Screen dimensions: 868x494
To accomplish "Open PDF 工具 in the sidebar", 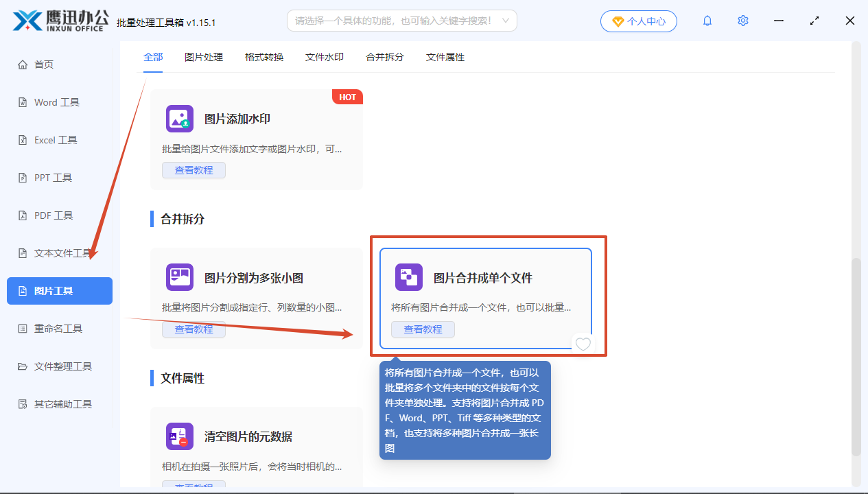I will (60, 215).
